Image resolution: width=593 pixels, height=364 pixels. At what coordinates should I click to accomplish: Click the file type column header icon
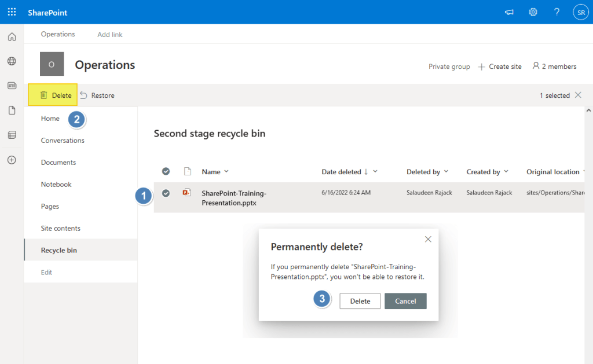(x=187, y=171)
